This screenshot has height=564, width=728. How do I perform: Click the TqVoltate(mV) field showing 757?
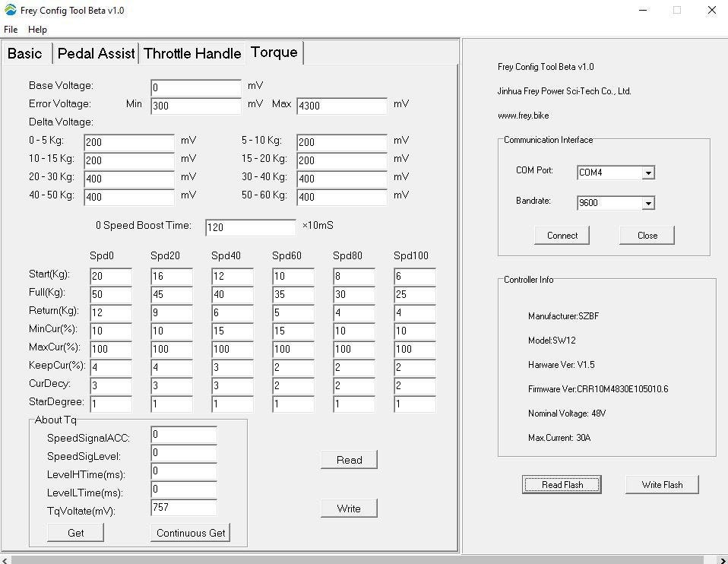coord(184,507)
